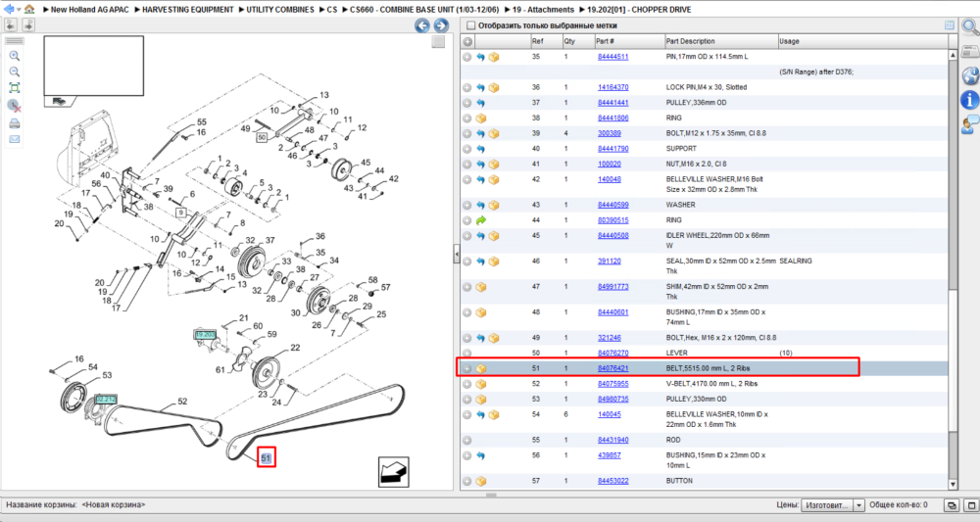Go to previous illustration with left round arrow
This screenshot has height=522, width=980.
(422, 25)
